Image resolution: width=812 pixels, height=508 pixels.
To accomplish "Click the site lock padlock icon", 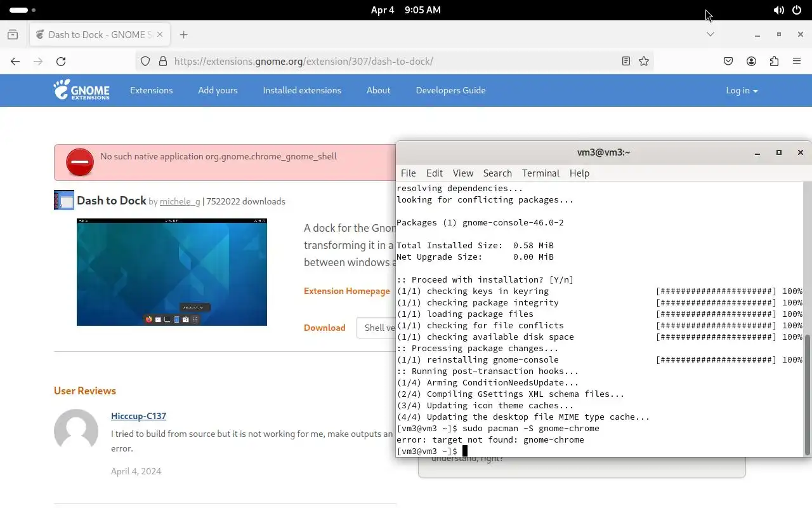I will click(163, 62).
